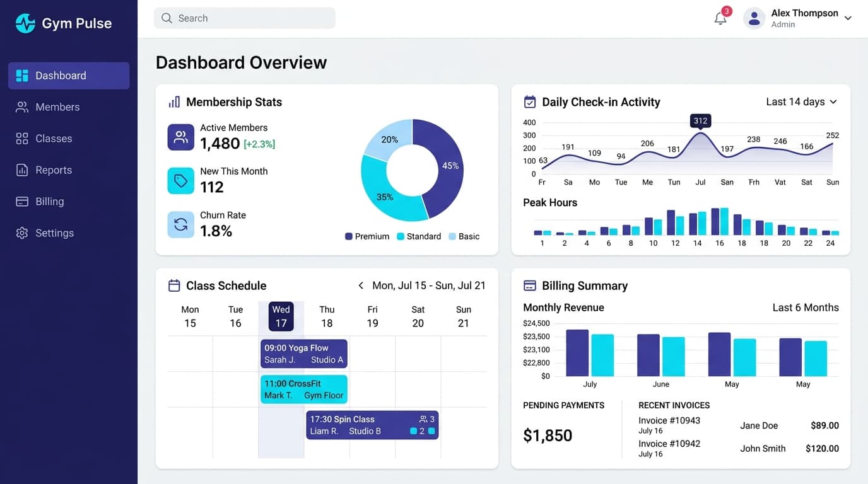Click the 1.8% churn rate value
The height and width of the screenshot is (484, 868).
point(216,231)
